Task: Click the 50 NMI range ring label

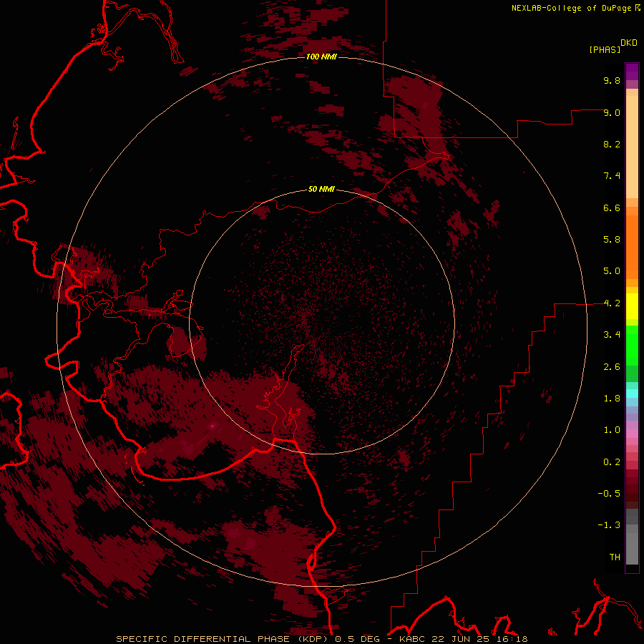Action: 321,189
